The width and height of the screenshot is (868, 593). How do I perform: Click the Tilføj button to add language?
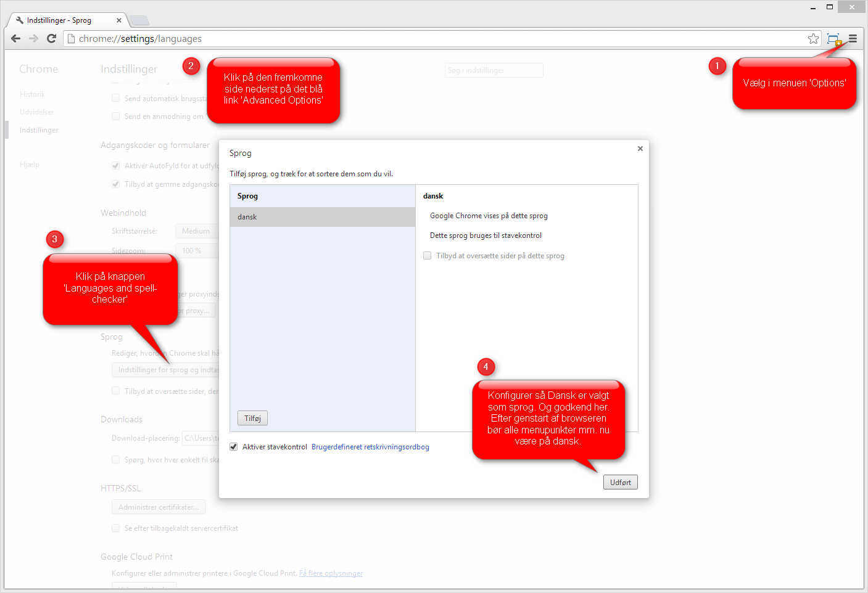point(252,419)
